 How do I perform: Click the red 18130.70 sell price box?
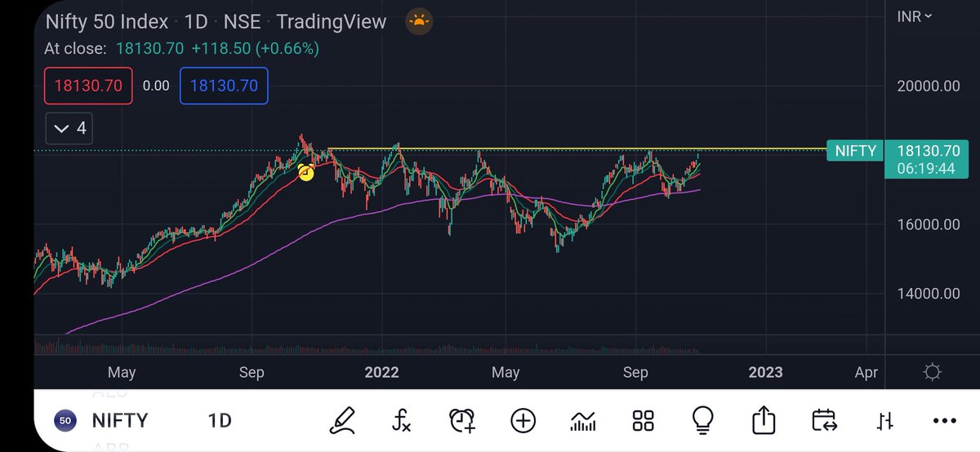[x=88, y=86]
